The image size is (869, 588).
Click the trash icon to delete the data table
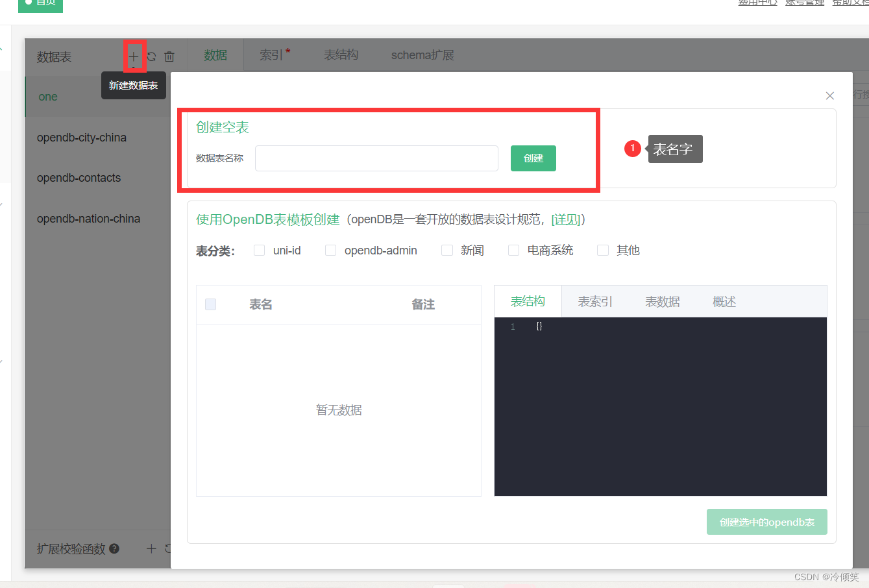pyautogui.click(x=169, y=56)
